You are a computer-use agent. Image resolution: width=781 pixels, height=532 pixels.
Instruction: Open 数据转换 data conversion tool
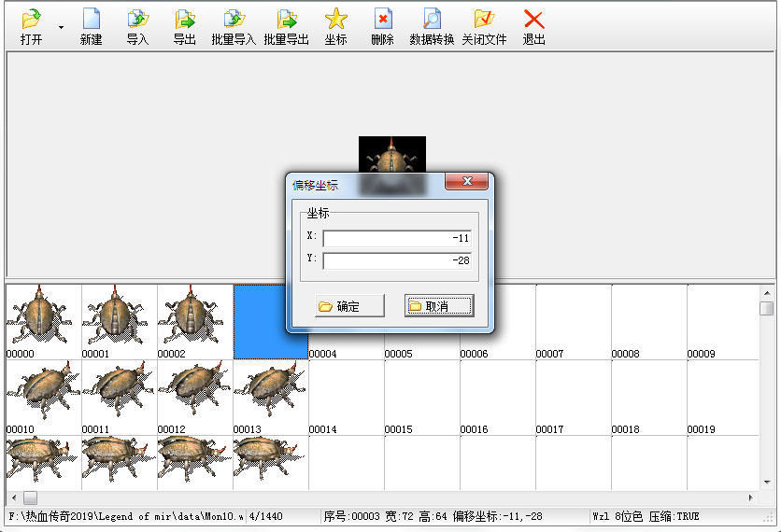tap(432, 21)
